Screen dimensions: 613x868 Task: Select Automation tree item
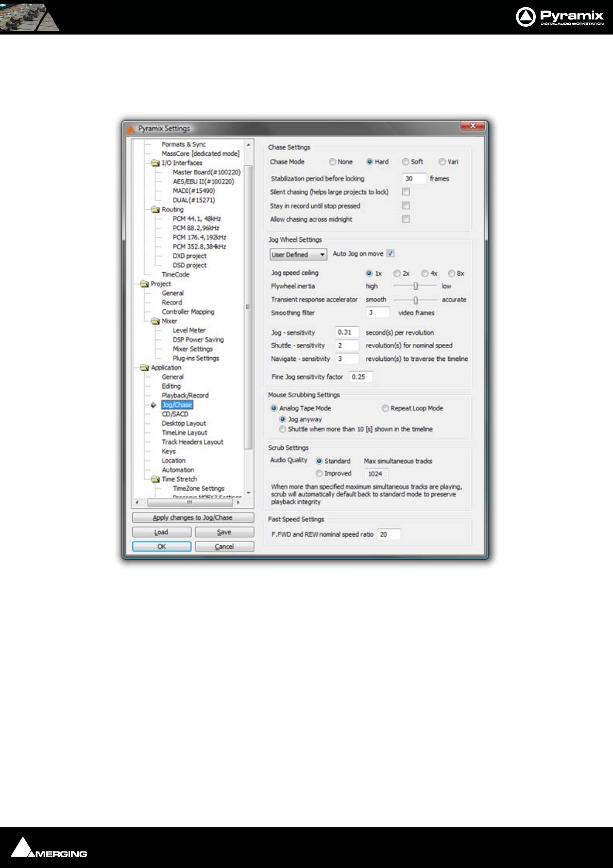pos(178,470)
